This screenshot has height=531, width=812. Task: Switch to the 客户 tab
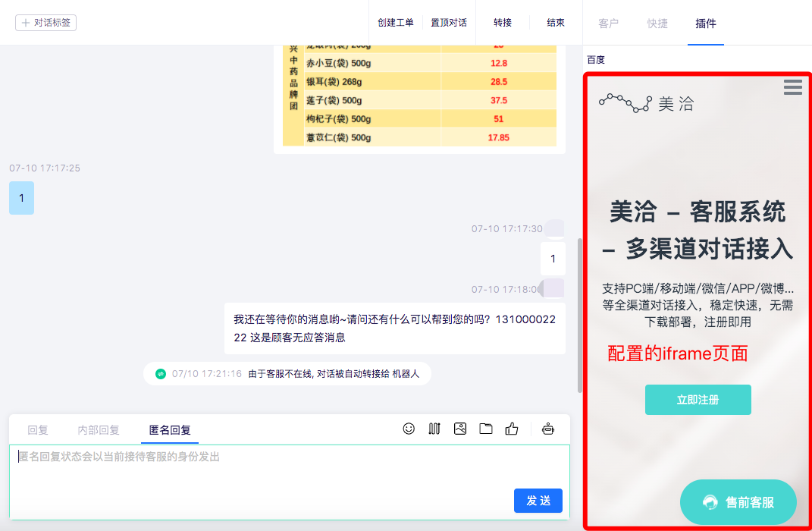coord(609,24)
